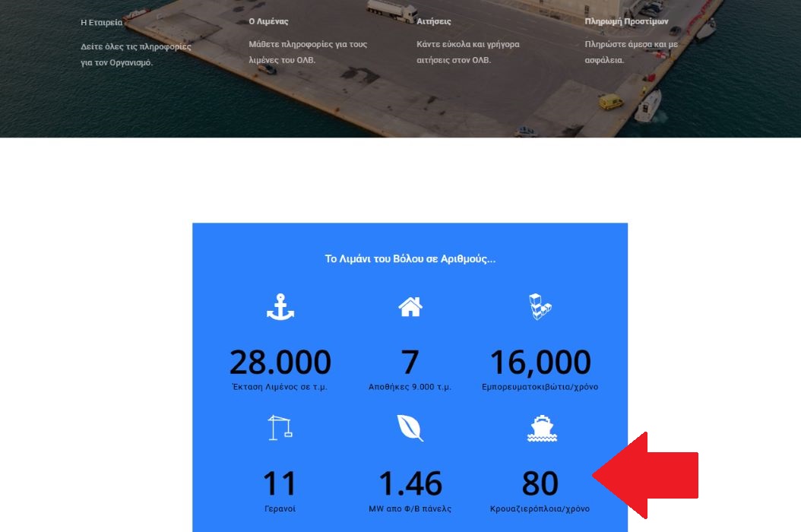Click the leaf icon above 1.46
801x532 pixels.
click(x=410, y=428)
